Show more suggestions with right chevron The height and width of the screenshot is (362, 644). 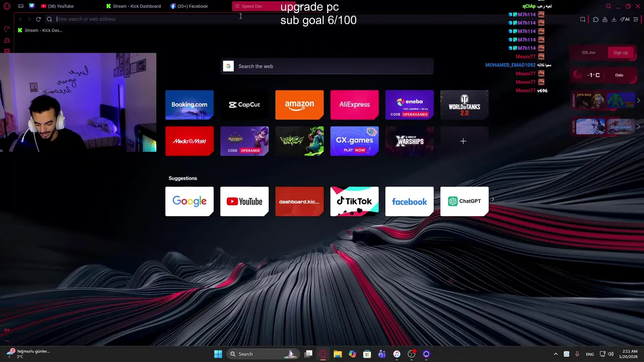(493, 200)
